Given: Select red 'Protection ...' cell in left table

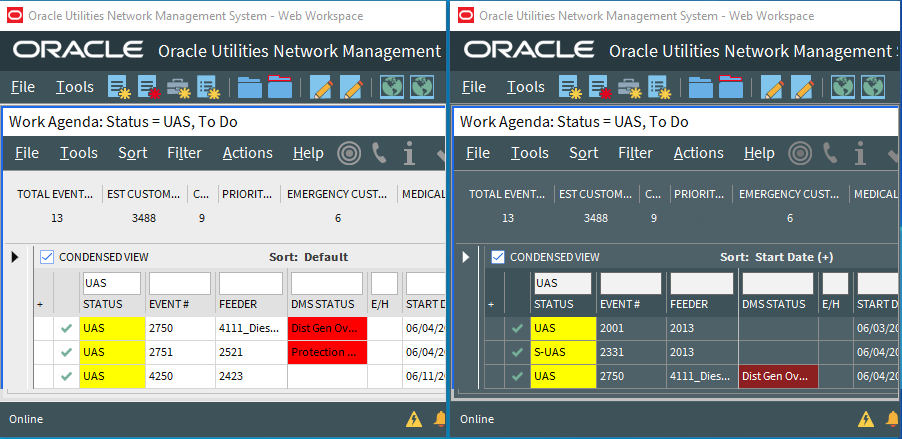Looking at the screenshot, I should (x=327, y=352).
